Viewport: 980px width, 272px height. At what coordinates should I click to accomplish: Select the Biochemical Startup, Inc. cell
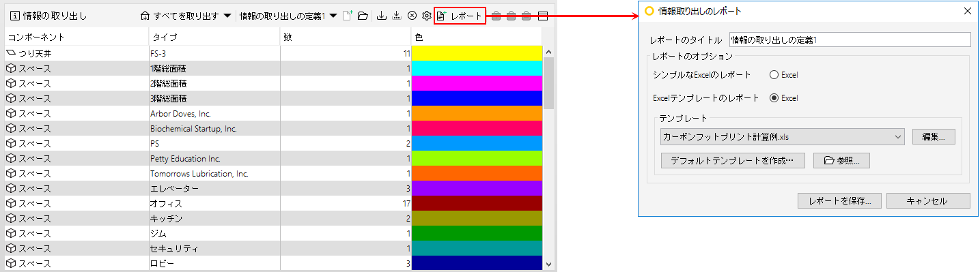(x=214, y=128)
